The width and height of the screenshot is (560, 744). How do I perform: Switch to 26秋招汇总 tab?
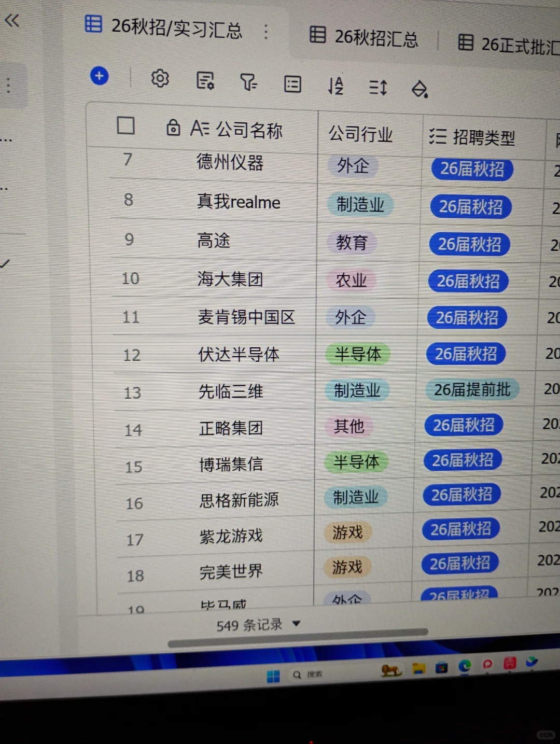(365, 37)
